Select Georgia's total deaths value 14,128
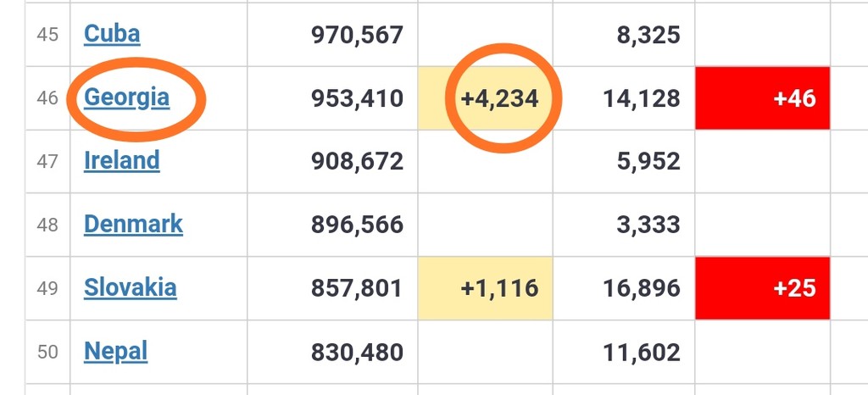Viewport: 868px width, 395px height. coord(642,98)
